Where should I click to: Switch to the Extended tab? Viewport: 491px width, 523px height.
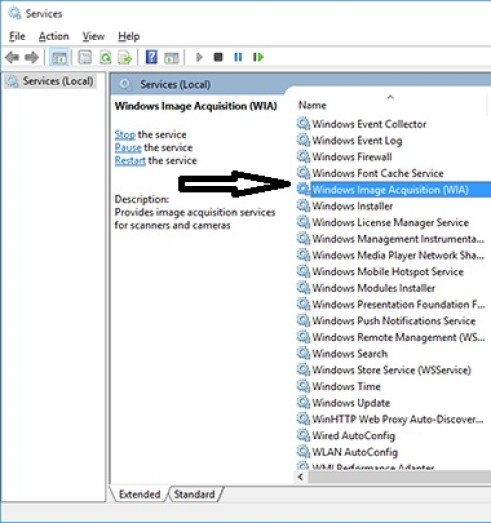(x=139, y=494)
